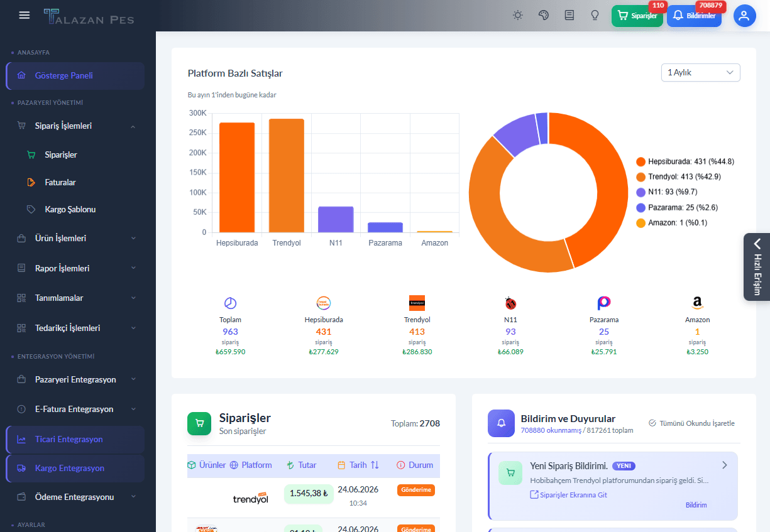770x532 pixels.
Task: Open the user profile avatar
Action: [x=744, y=16]
